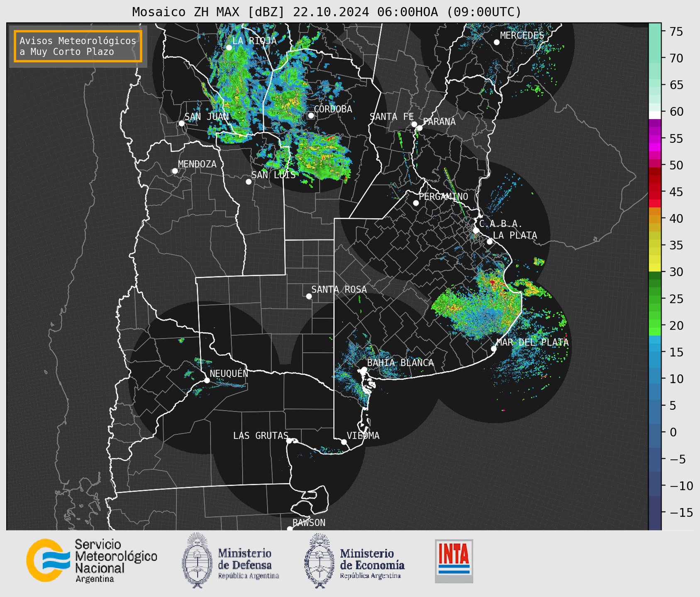Image resolution: width=700 pixels, height=597 pixels.
Task: Click the SAN JUAN city marker dot
Action: 181,123
